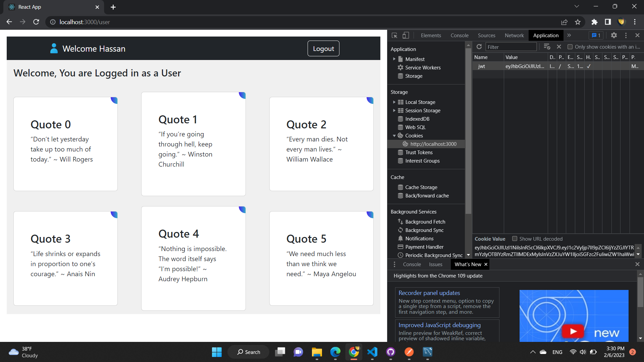Select the inspect element tool icon
Screen dimensions: 644x362
394,35
